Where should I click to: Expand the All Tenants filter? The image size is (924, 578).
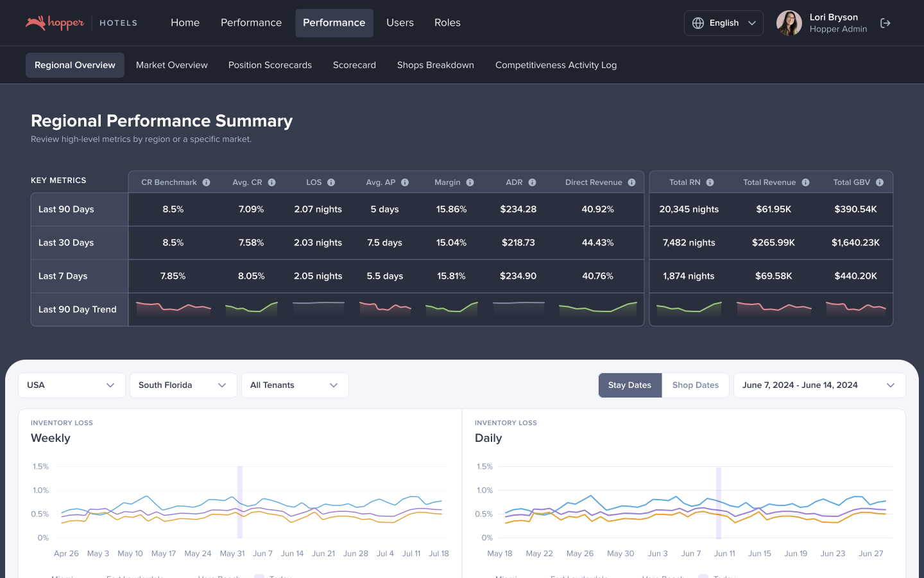295,385
